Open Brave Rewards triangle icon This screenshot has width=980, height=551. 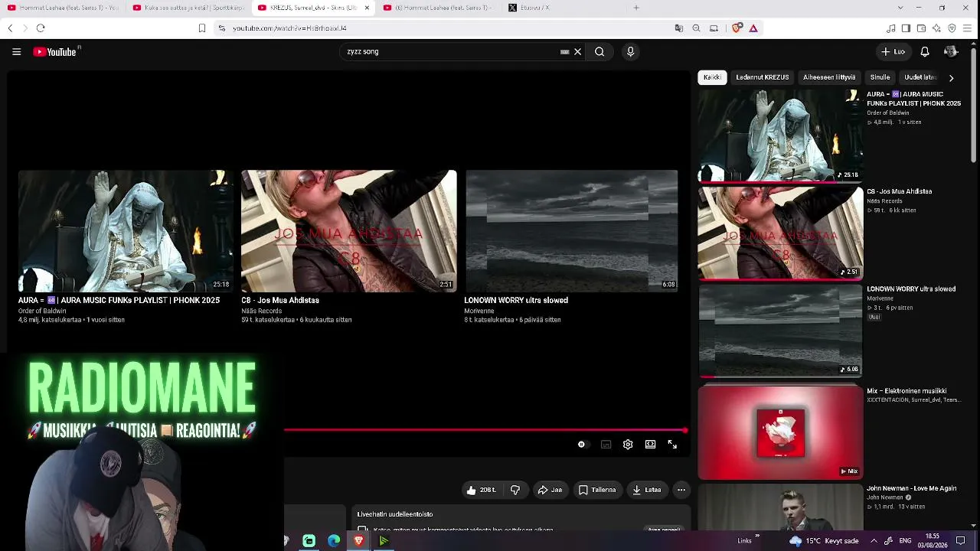point(753,28)
